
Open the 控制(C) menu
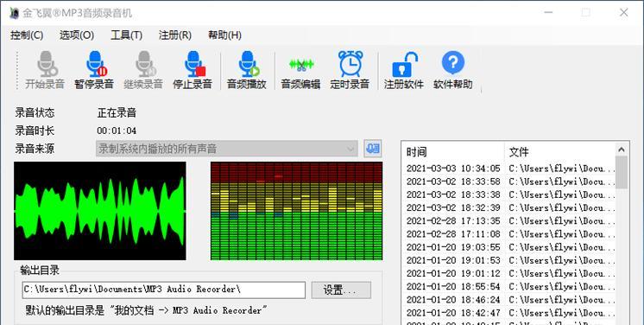(27, 35)
